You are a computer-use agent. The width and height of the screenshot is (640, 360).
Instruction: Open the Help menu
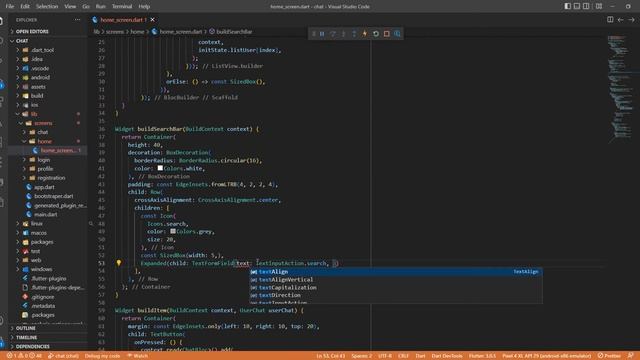click(x=144, y=6)
